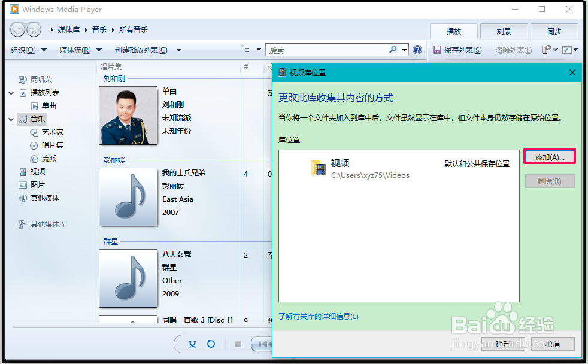Click 媒体库 in the breadcrumb
Screen dimensions: 588x364
[69, 29]
